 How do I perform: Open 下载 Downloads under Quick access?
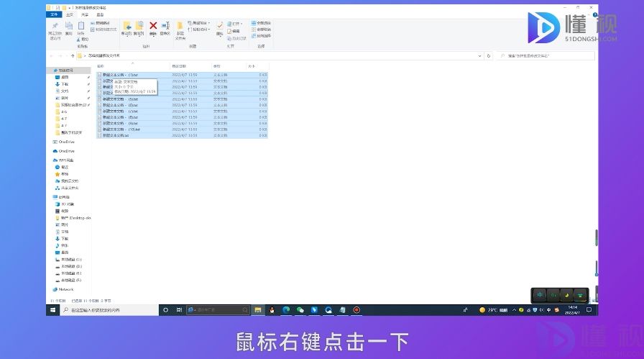[65, 84]
